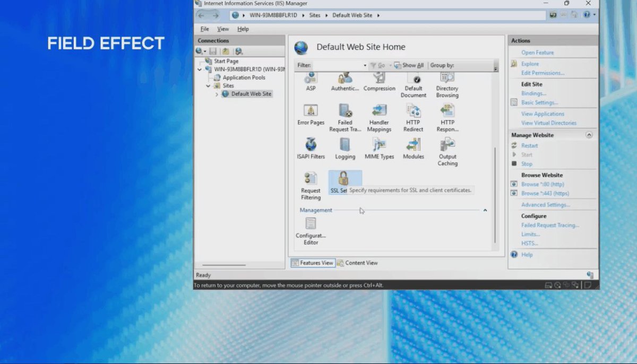637x364 pixels.
Task: Click View Virtual Directories link
Action: click(x=548, y=123)
